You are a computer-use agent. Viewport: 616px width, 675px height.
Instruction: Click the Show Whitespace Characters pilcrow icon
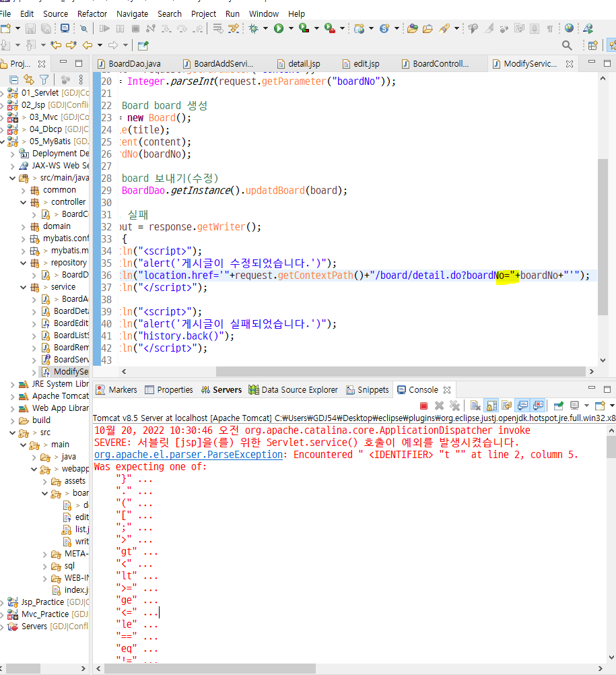click(550, 28)
